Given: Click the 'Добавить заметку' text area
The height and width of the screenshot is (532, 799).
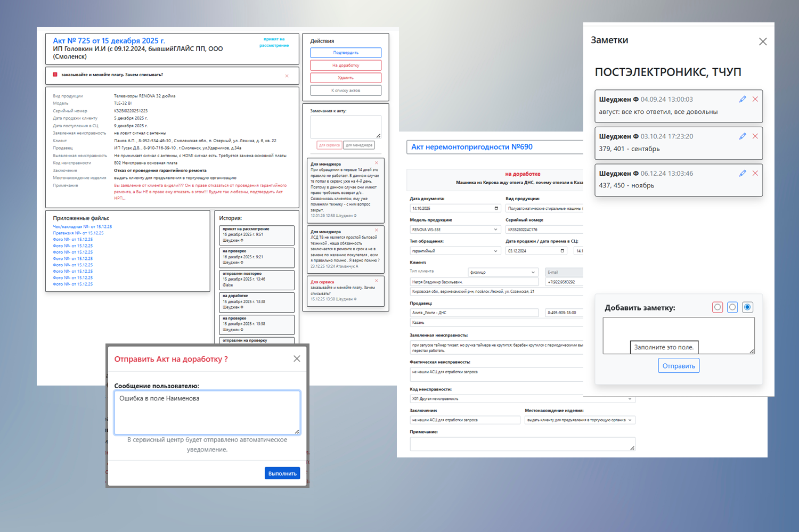Looking at the screenshot, I should click(679, 335).
